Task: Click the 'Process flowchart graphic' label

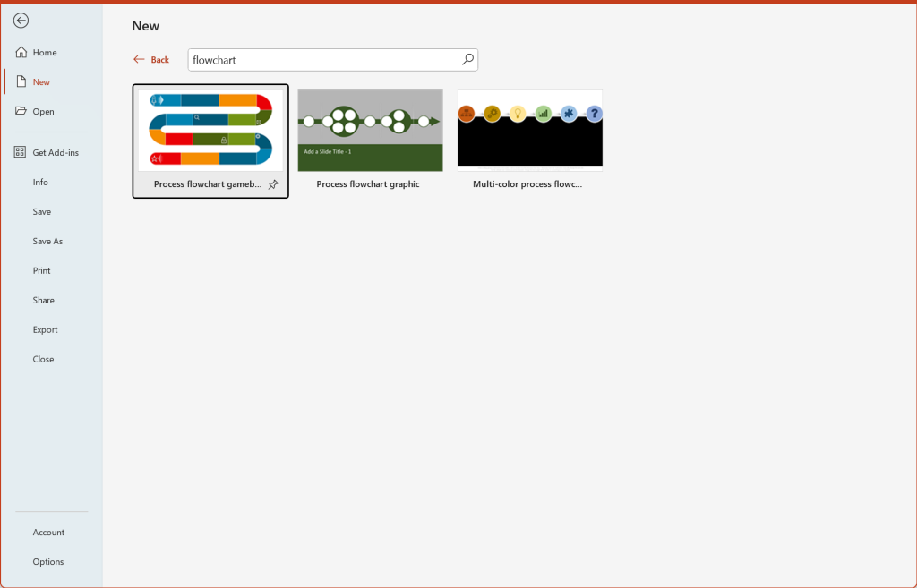Action: click(368, 184)
